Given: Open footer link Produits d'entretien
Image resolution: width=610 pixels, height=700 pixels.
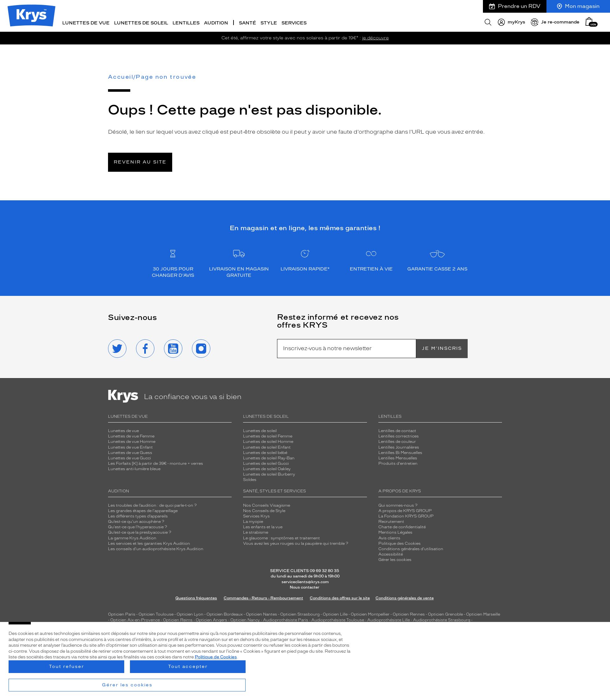Looking at the screenshot, I should coord(397,463).
